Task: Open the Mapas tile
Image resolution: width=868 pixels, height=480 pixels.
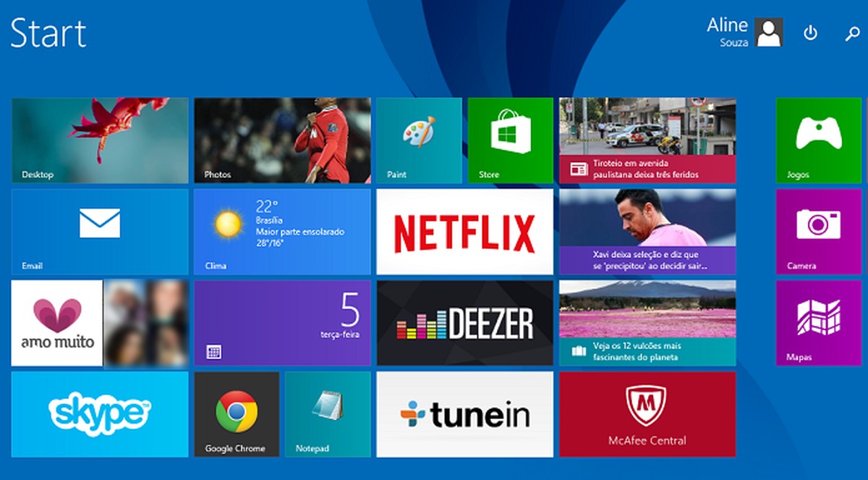Action: pos(818,323)
